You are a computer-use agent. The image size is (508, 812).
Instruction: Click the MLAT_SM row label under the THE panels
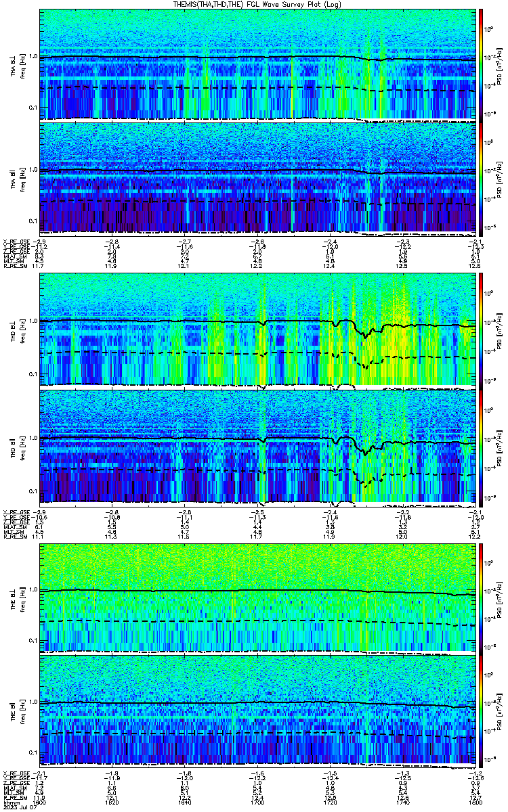coord(15,788)
